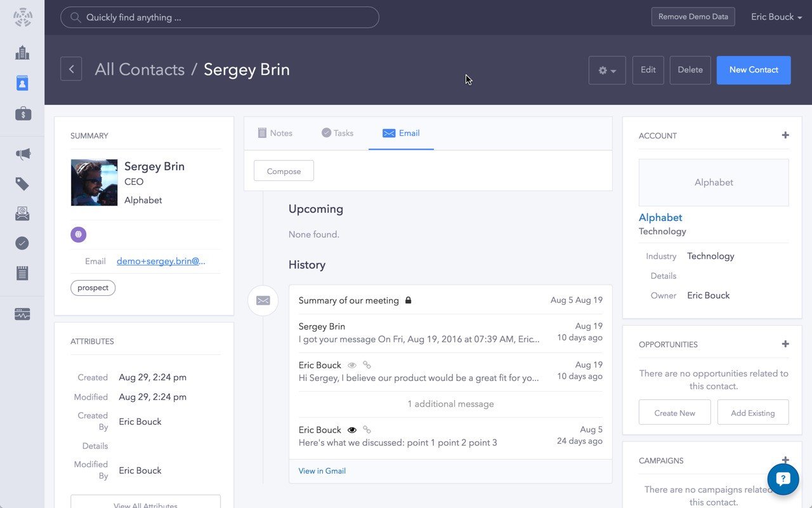Click the Edit button
The image size is (812, 508).
pyautogui.click(x=648, y=70)
